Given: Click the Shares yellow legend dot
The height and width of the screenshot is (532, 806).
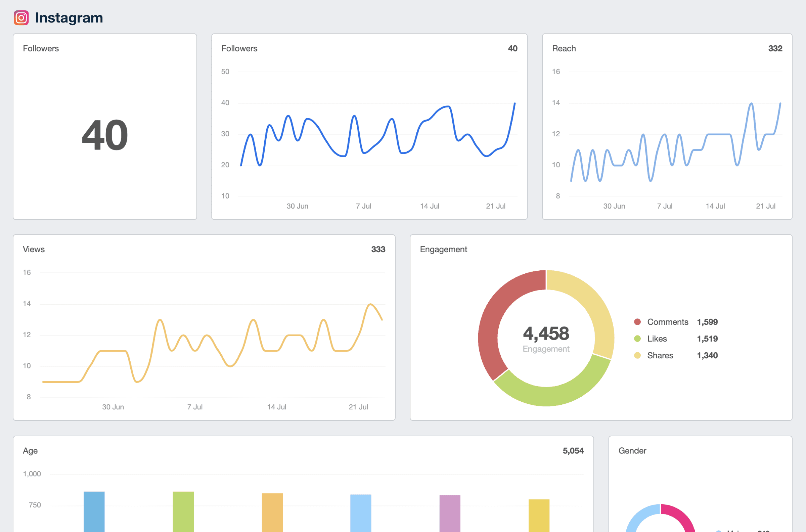Looking at the screenshot, I should [637, 355].
